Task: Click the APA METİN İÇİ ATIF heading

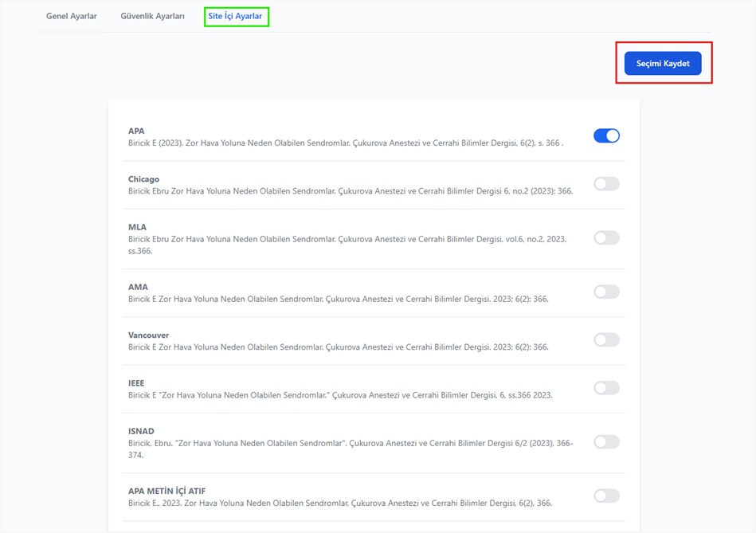Action: pos(166,491)
